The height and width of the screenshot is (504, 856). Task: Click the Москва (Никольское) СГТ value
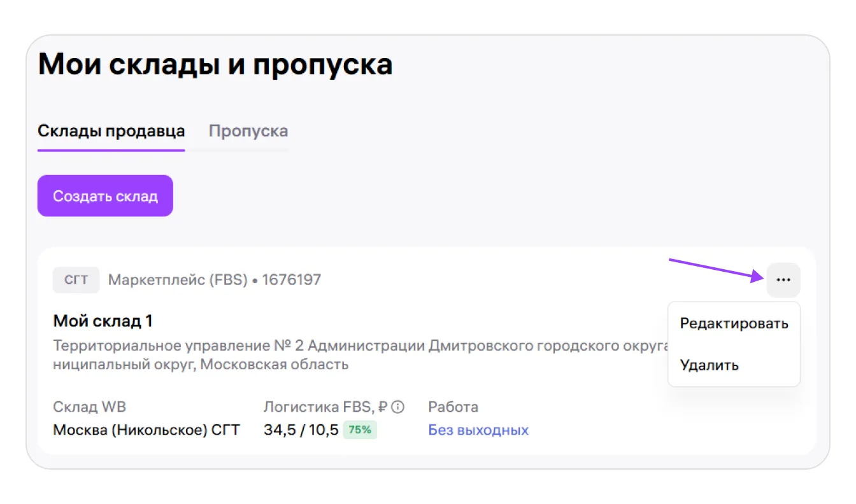pos(146,430)
